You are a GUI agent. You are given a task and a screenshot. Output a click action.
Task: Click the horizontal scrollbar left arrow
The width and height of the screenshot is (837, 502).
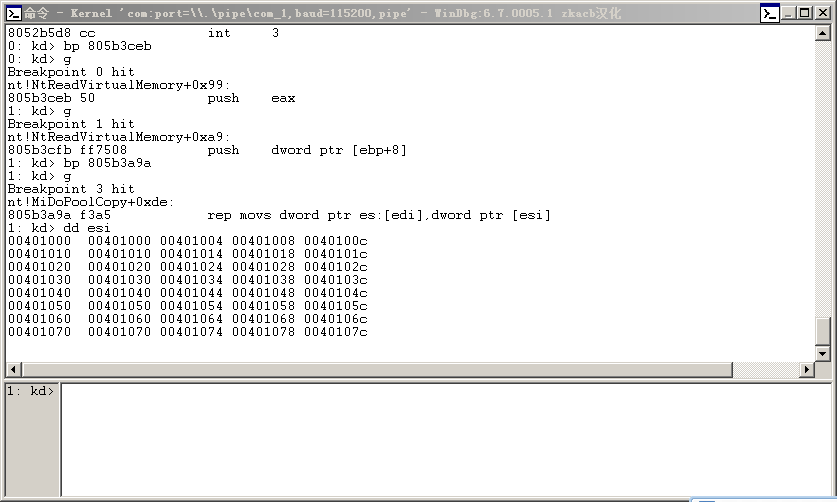[x=13, y=369]
